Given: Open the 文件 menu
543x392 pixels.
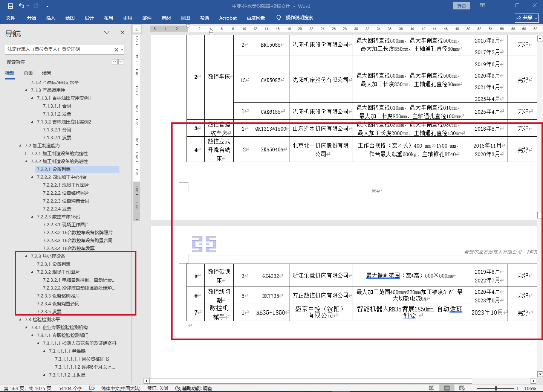Looking at the screenshot, I should [11, 18].
